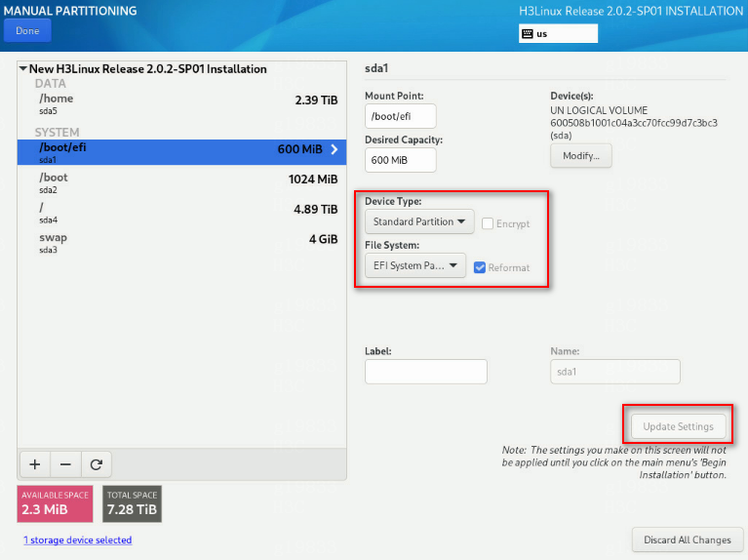Open the File System EFI System Partition dropdown

pos(415,265)
